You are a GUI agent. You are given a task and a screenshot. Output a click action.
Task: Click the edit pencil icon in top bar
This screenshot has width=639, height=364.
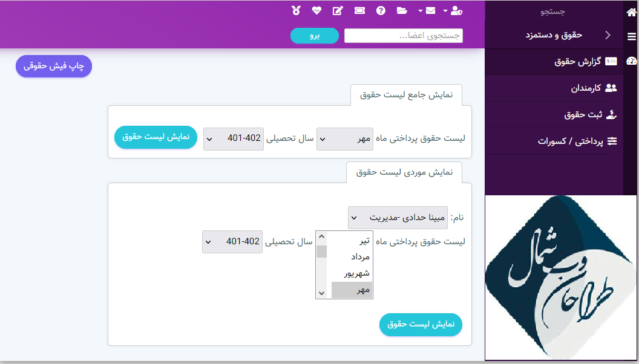[x=338, y=11]
